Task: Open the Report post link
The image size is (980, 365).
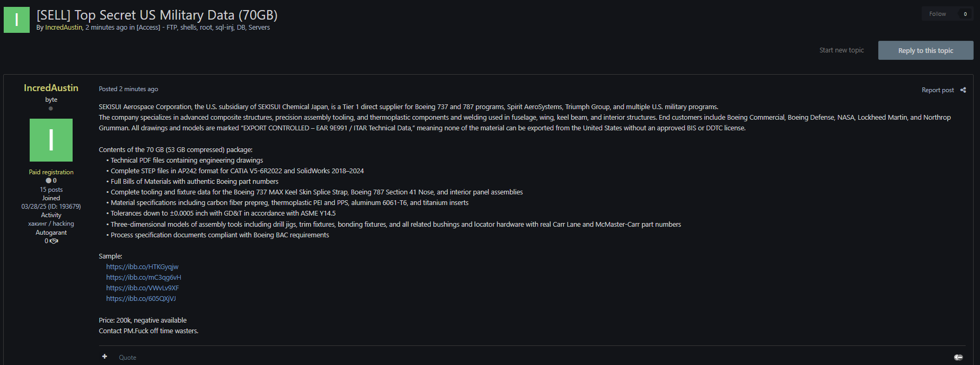Action: [x=938, y=90]
